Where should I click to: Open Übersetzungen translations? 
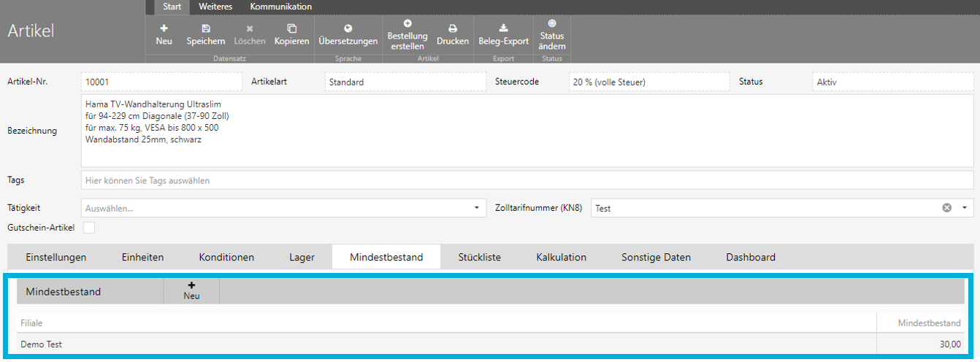coord(348,34)
